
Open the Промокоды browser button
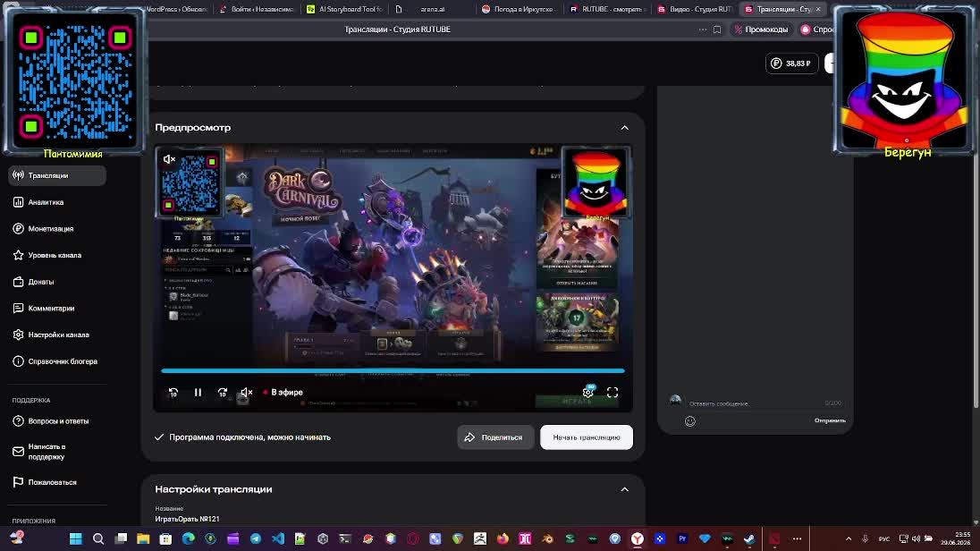(761, 30)
